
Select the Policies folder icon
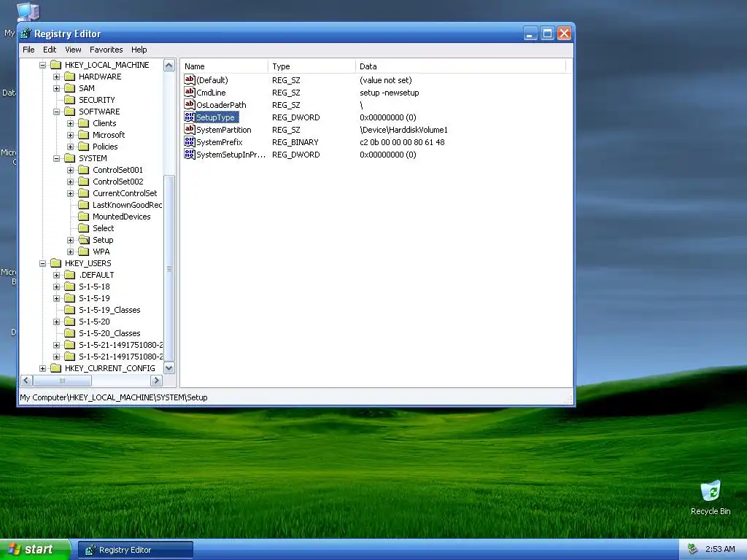pyautogui.click(x=84, y=147)
